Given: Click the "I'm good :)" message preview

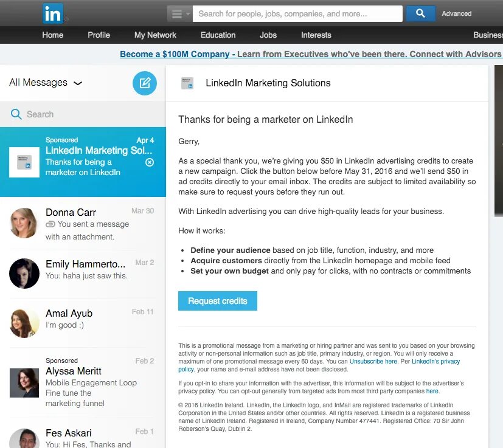Looking at the screenshot, I should tap(65, 325).
